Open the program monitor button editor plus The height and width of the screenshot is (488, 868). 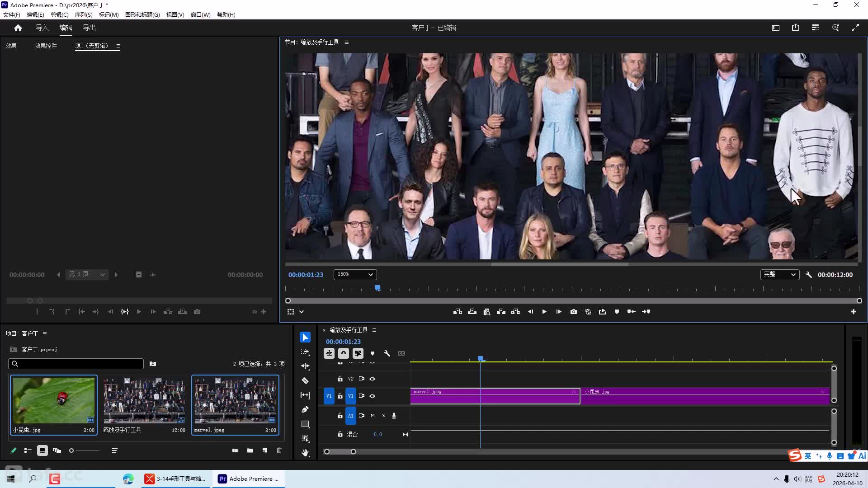pyautogui.click(x=854, y=312)
